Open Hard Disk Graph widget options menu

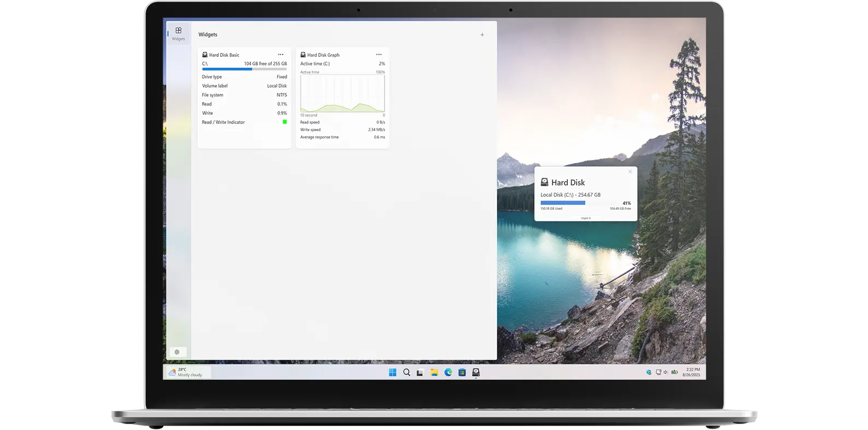378,55
